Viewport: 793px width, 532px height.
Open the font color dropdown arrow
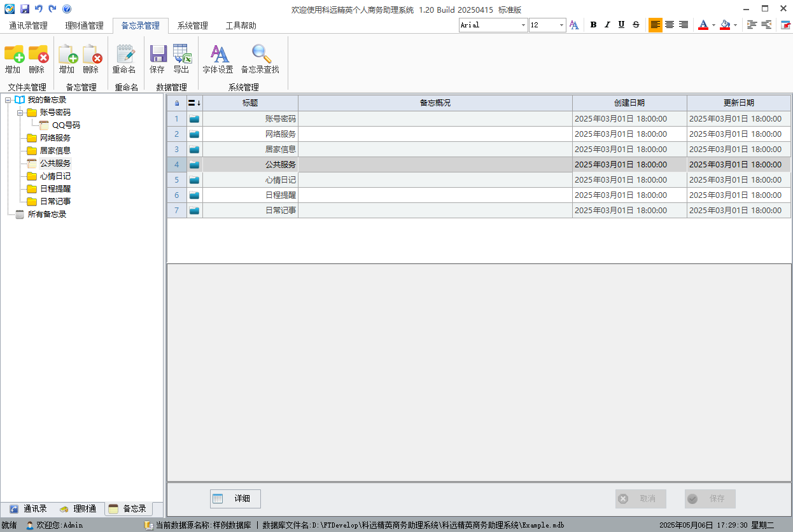tap(713, 25)
